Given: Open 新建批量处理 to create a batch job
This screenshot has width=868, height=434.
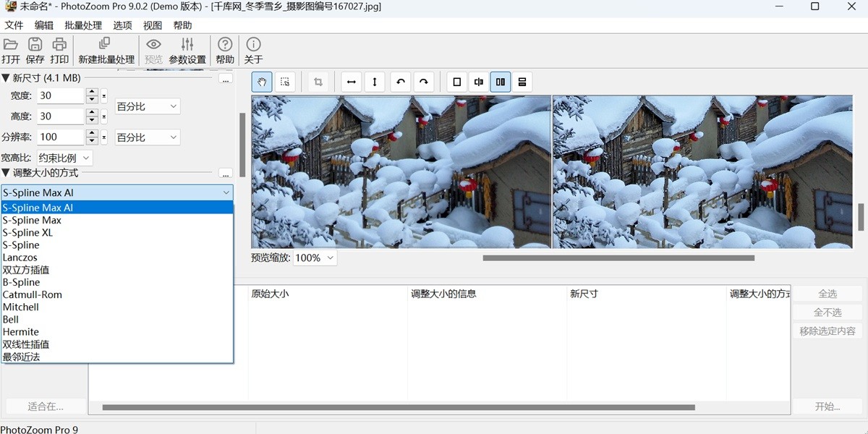Looking at the screenshot, I should (106, 50).
